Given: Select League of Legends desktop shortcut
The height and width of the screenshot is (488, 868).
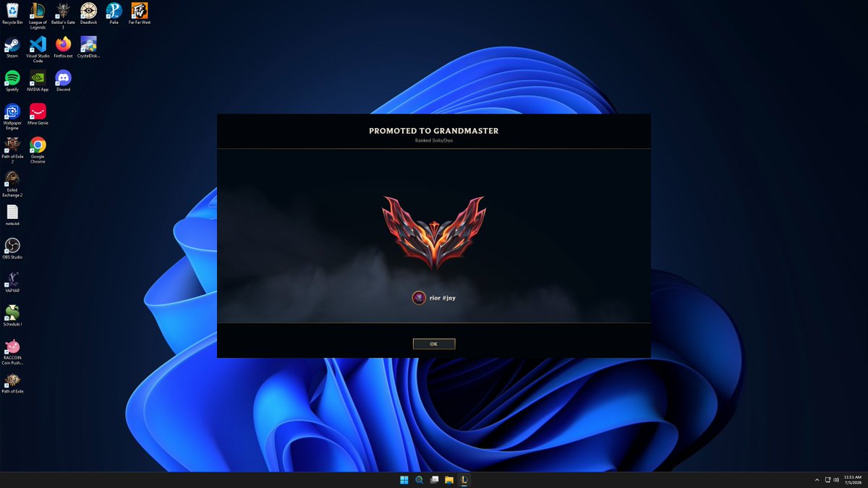Looking at the screenshot, I should point(38,16).
